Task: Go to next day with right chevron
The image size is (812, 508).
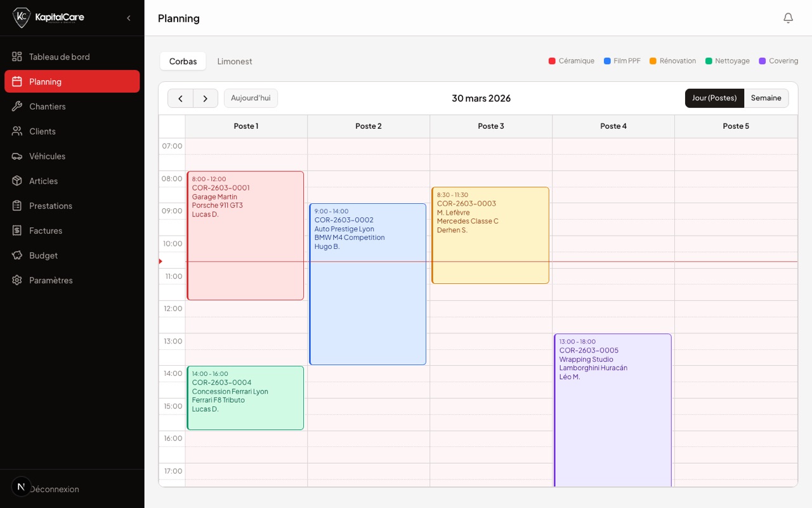Action: 206,98
